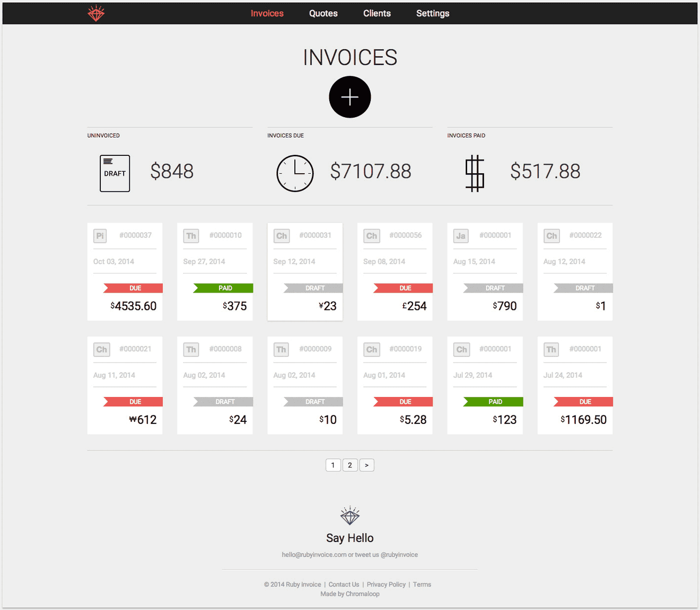
Task: Click the DUE ribbon on £254 invoice
Action: coord(403,288)
